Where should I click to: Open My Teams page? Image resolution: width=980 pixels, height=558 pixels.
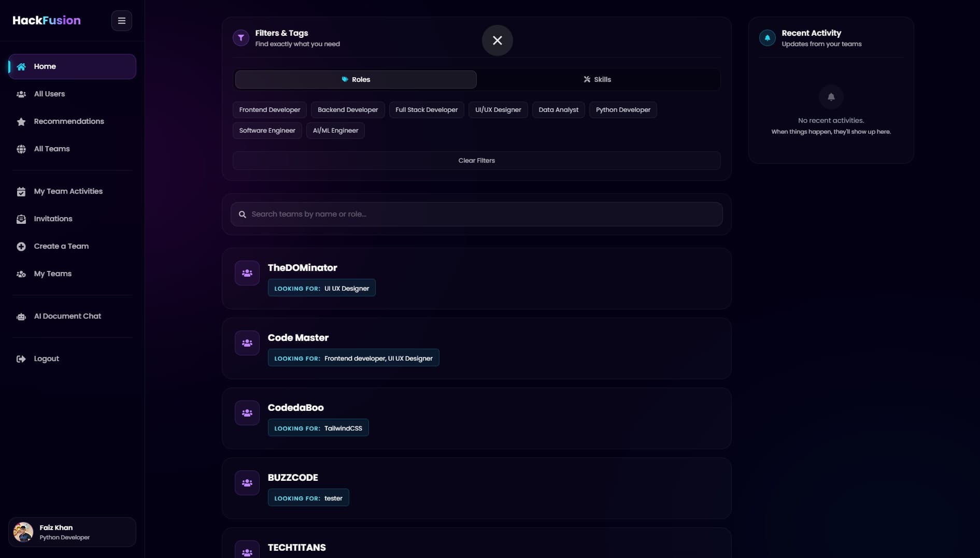72,274
